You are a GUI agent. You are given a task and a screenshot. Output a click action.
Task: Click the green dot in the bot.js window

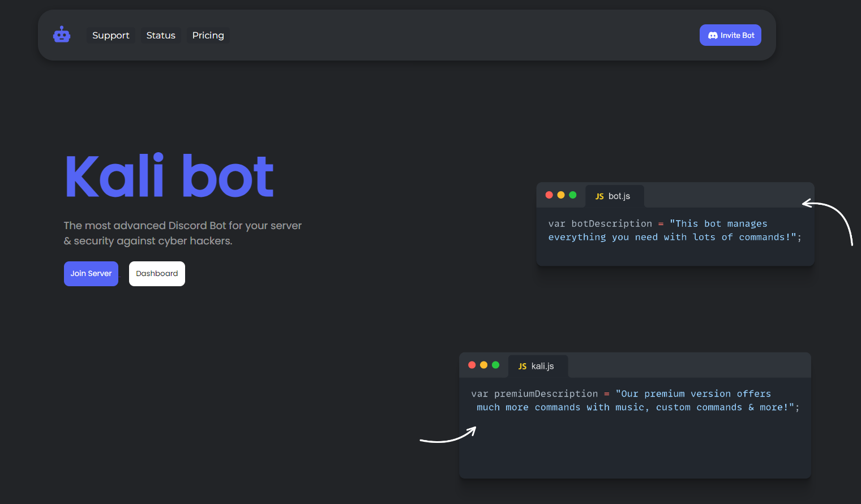tap(573, 195)
